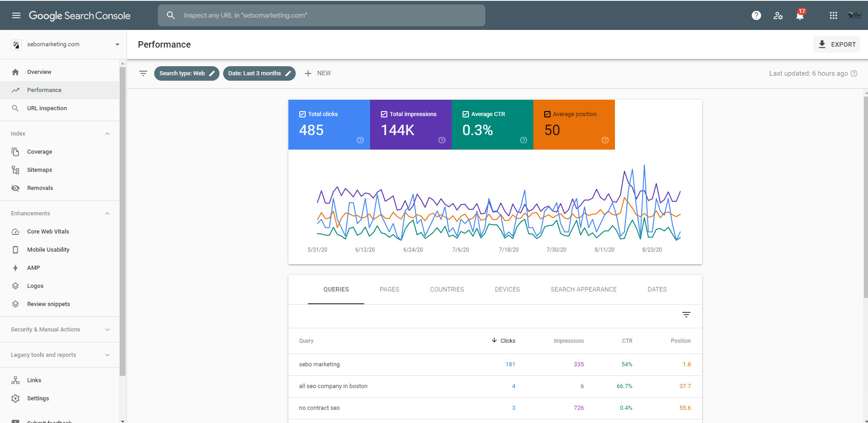
Task: Click the Removals crossed-eye icon
Action: pyautogui.click(x=15, y=188)
